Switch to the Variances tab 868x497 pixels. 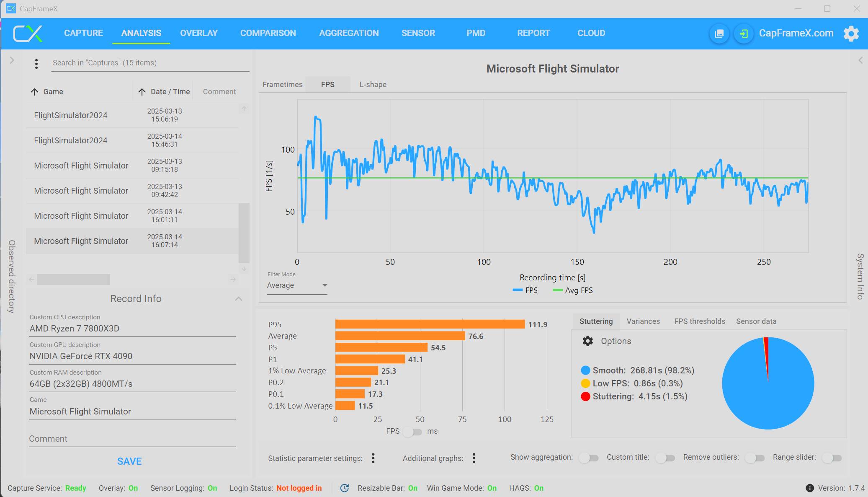click(643, 321)
